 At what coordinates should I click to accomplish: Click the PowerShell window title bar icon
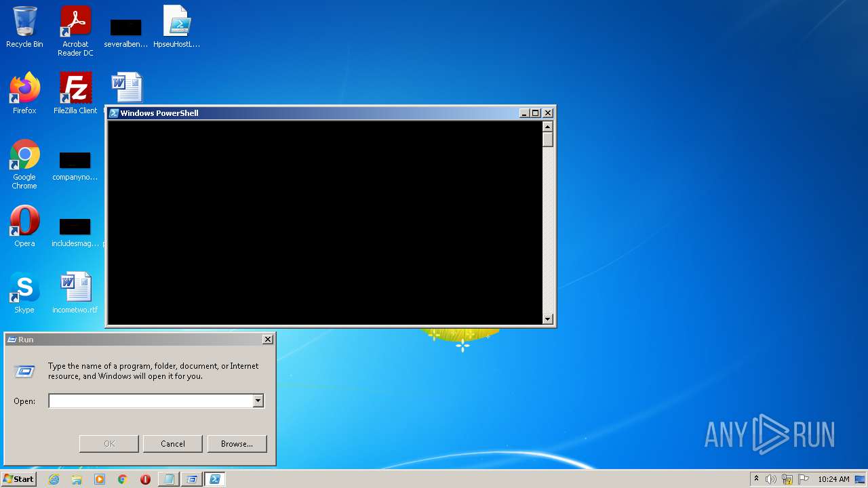pyautogui.click(x=114, y=113)
